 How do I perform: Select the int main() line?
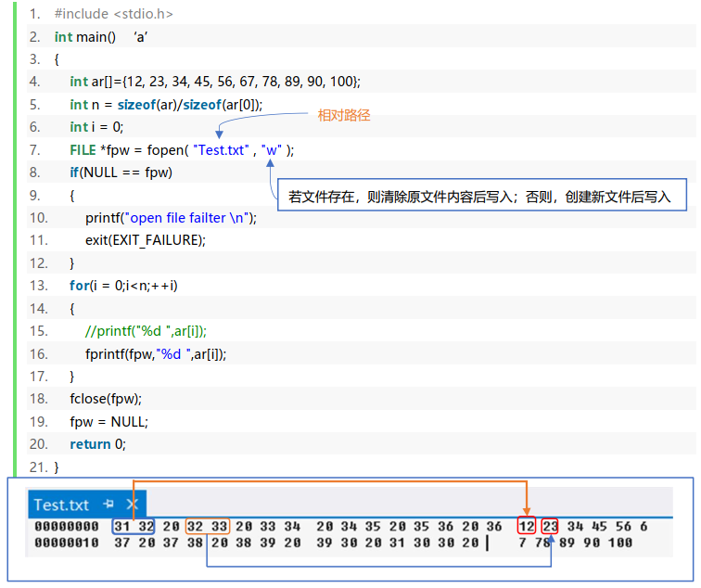[85, 37]
